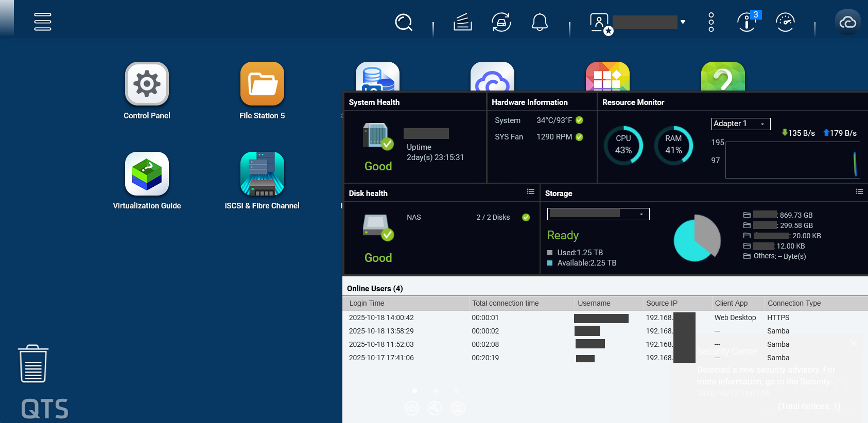Image resolution: width=868 pixels, height=423 pixels.
Task: Open the three-dot More options menu
Action: [711, 22]
